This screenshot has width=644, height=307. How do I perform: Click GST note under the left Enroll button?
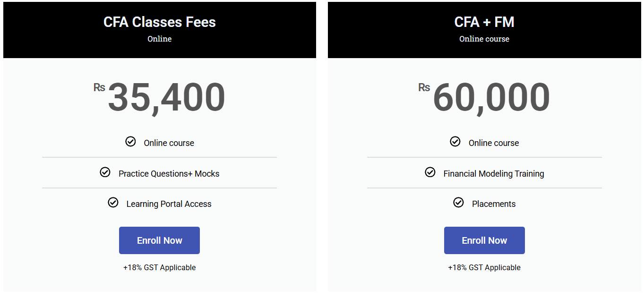160,267
